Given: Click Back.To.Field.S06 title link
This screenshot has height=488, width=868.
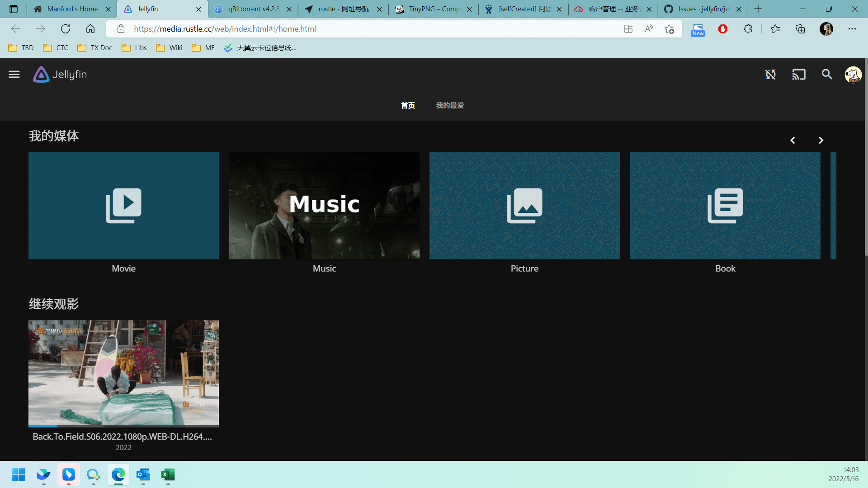Looking at the screenshot, I should 122,436.
